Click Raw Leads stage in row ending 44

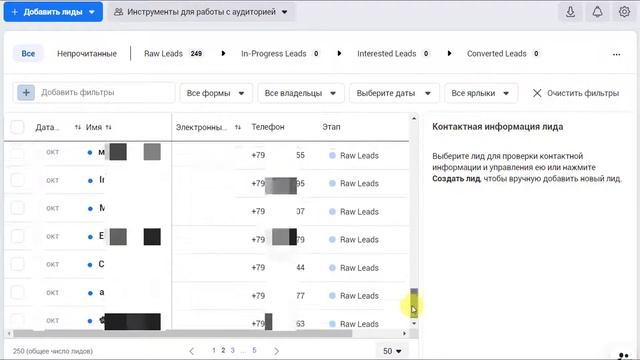354,268
